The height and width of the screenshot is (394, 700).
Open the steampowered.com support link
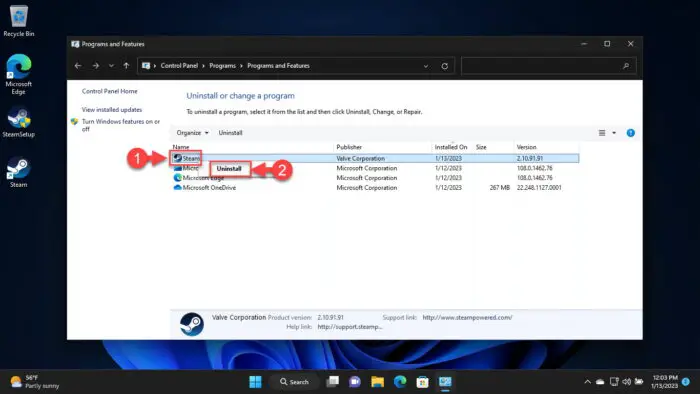tap(467, 317)
